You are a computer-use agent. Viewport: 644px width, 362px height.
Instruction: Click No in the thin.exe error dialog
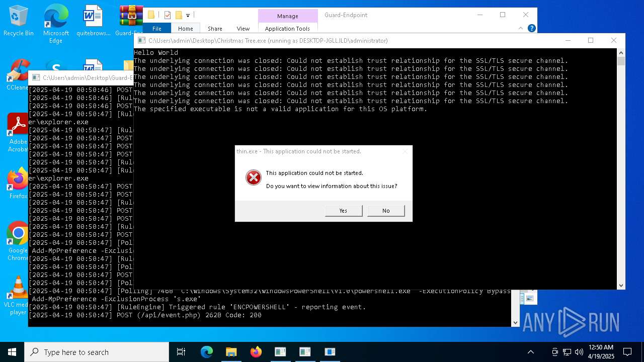(386, 211)
